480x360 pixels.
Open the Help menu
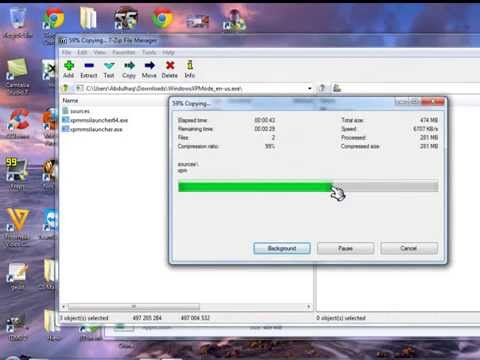tap(169, 52)
